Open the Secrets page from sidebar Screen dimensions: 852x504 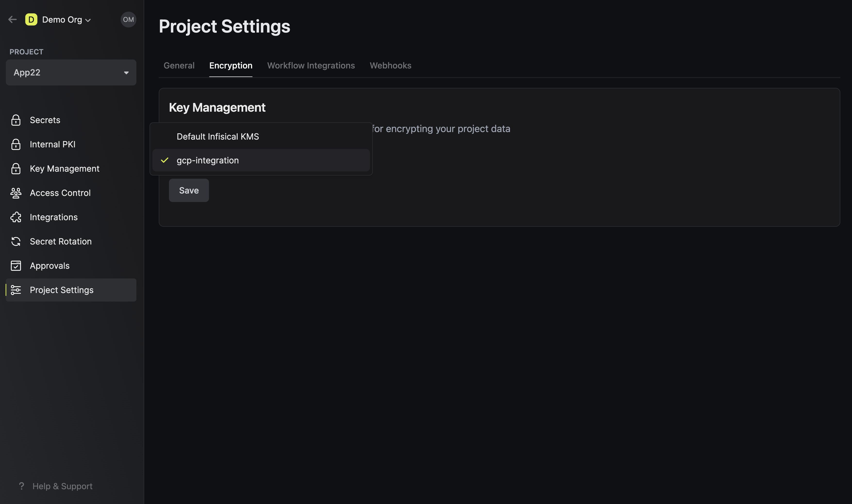tap(71, 120)
